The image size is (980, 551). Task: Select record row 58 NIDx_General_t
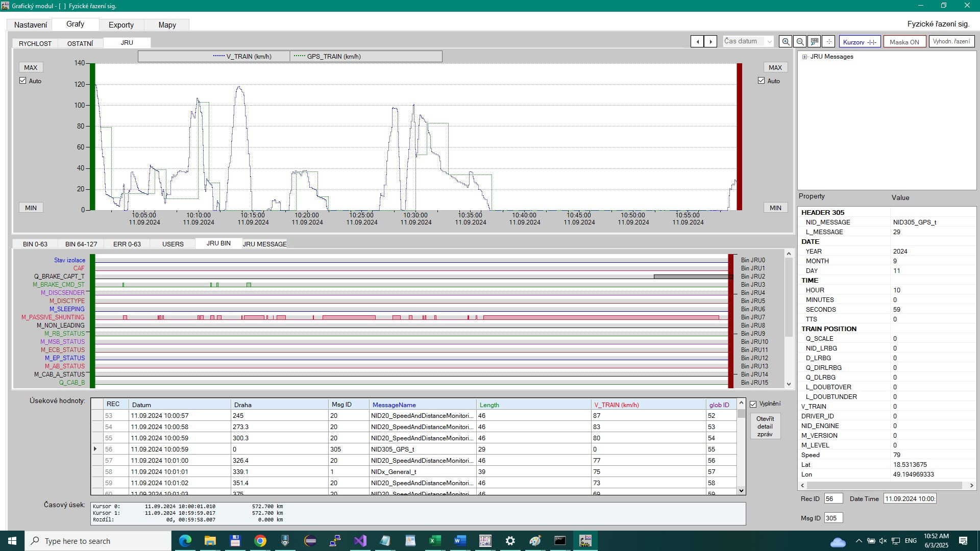(414, 472)
